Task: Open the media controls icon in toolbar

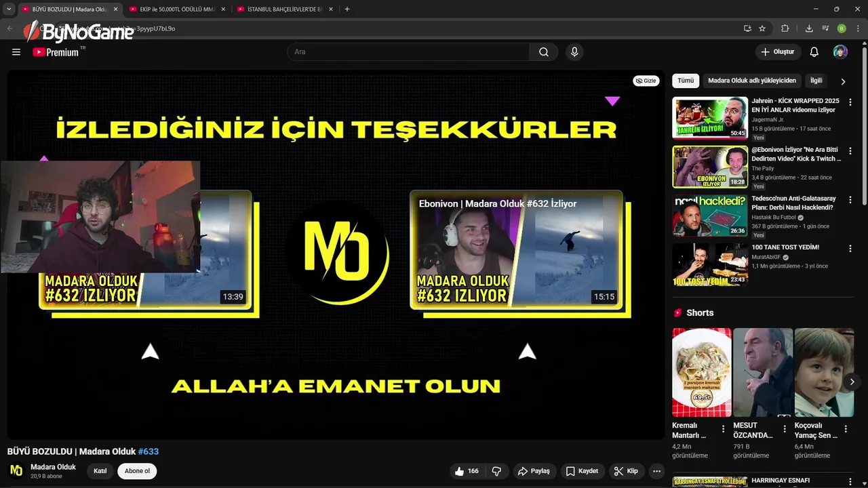Action: coord(825,28)
